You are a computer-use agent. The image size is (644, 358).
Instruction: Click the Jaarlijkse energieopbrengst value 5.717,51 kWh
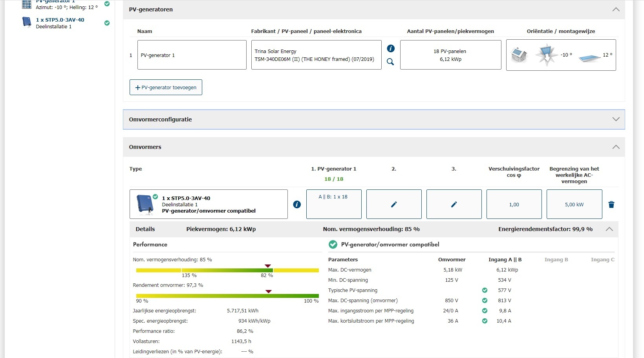click(243, 311)
